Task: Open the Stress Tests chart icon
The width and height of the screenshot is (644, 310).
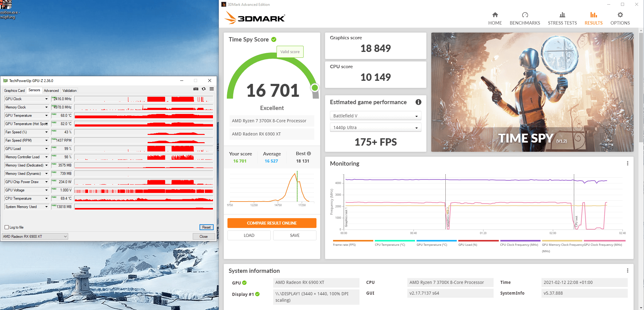Action: pyautogui.click(x=562, y=15)
